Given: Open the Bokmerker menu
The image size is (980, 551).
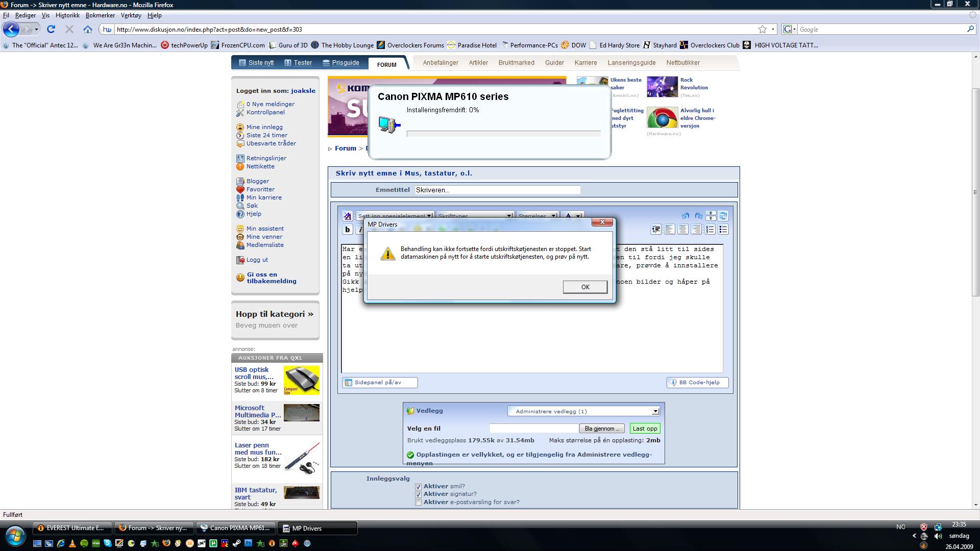Looking at the screenshot, I should tap(100, 15).
